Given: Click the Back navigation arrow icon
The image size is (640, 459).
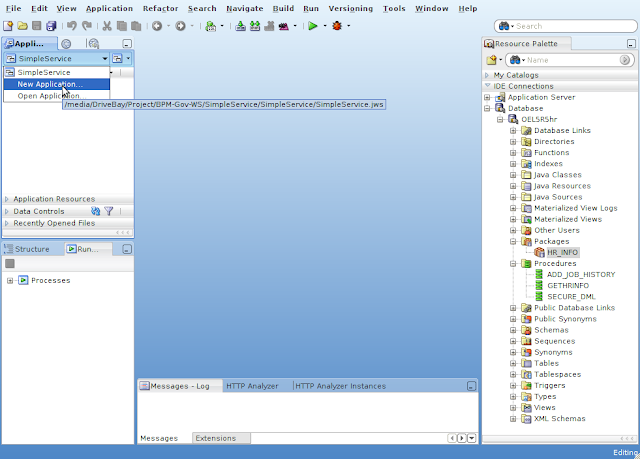Looking at the screenshot, I should pos(157,26).
